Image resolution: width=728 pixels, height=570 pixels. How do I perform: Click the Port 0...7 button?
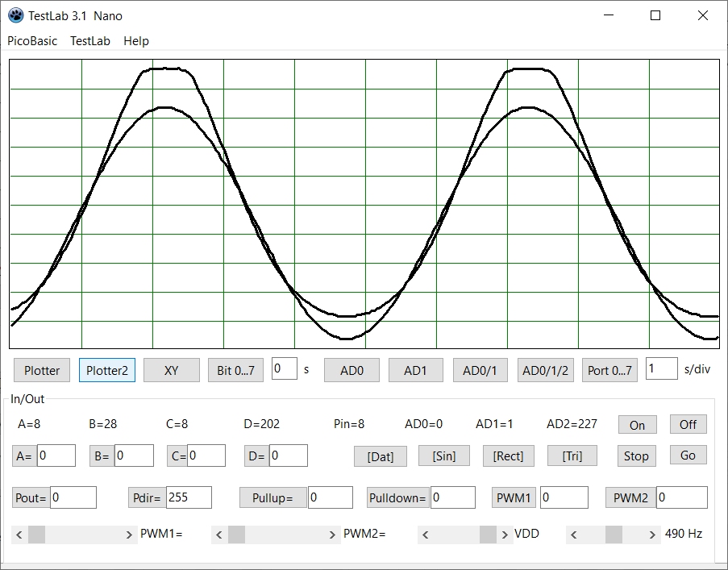pyautogui.click(x=609, y=370)
